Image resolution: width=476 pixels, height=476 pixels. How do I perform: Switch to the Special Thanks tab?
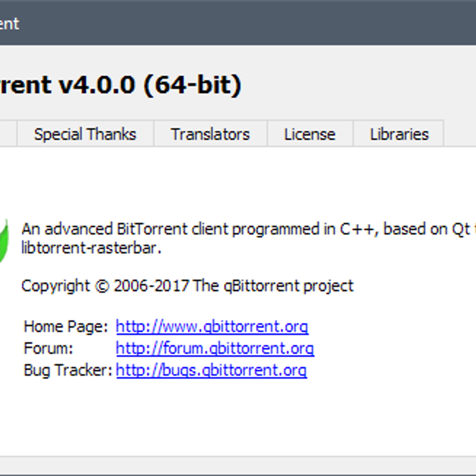pos(85,134)
